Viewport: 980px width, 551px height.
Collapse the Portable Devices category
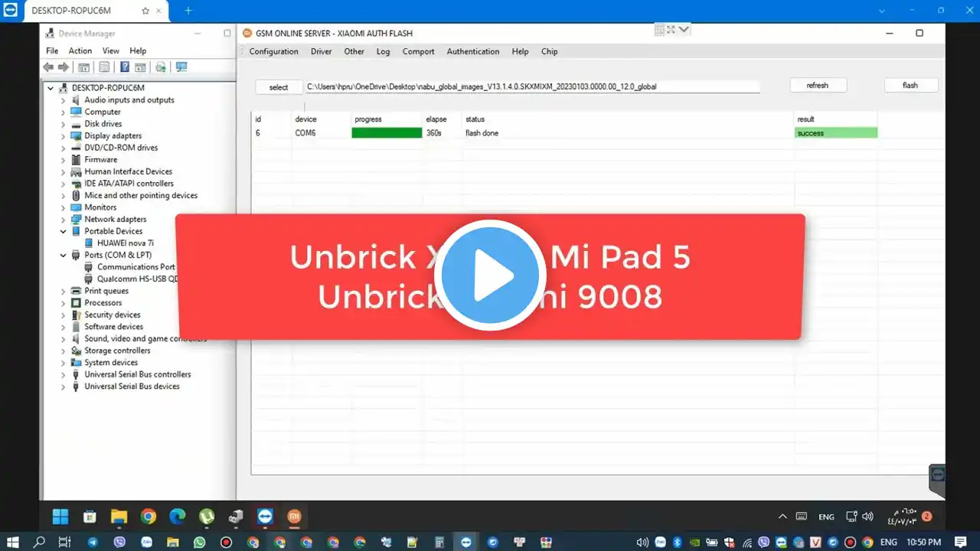click(64, 231)
